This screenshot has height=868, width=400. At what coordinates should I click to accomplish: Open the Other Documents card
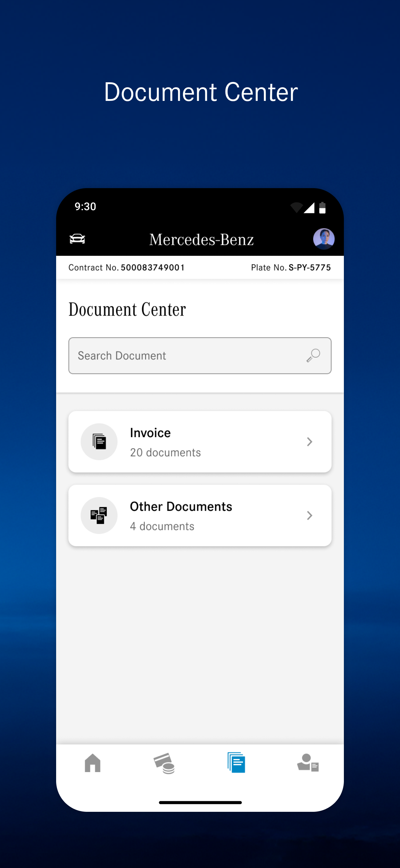click(200, 515)
